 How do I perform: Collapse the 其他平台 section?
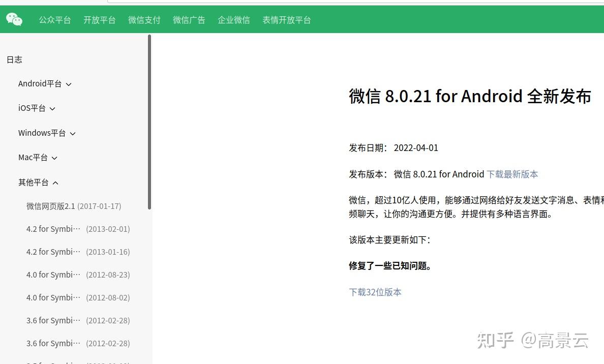click(38, 182)
